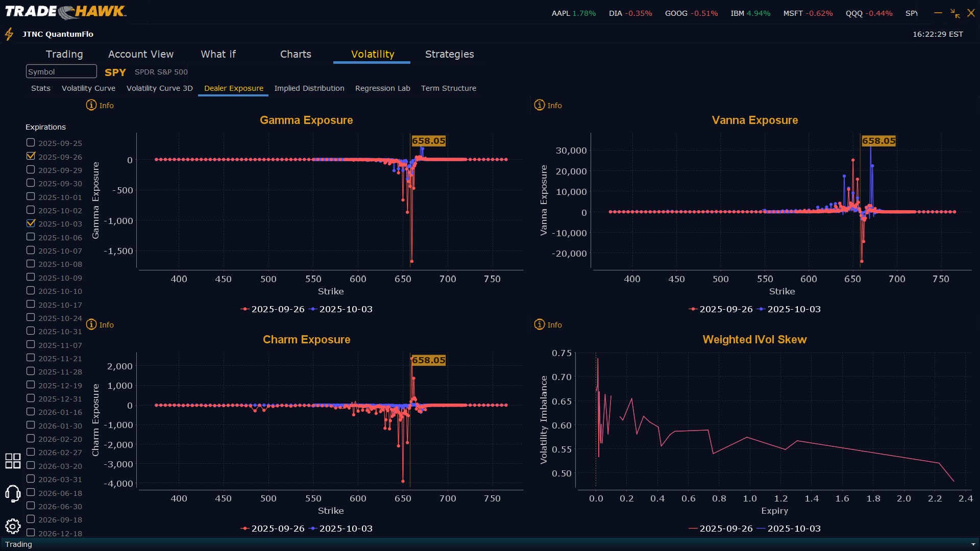Click the collapse window arrows icon

[954, 13]
